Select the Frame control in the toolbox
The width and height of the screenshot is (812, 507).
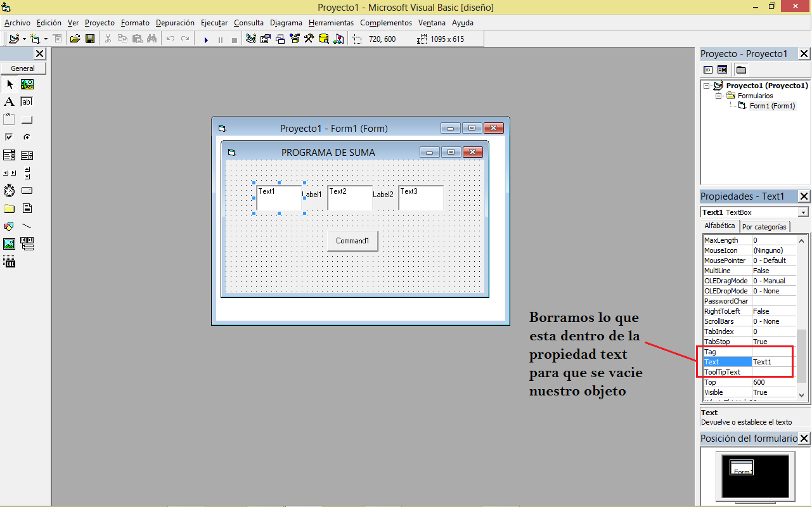click(x=9, y=120)
